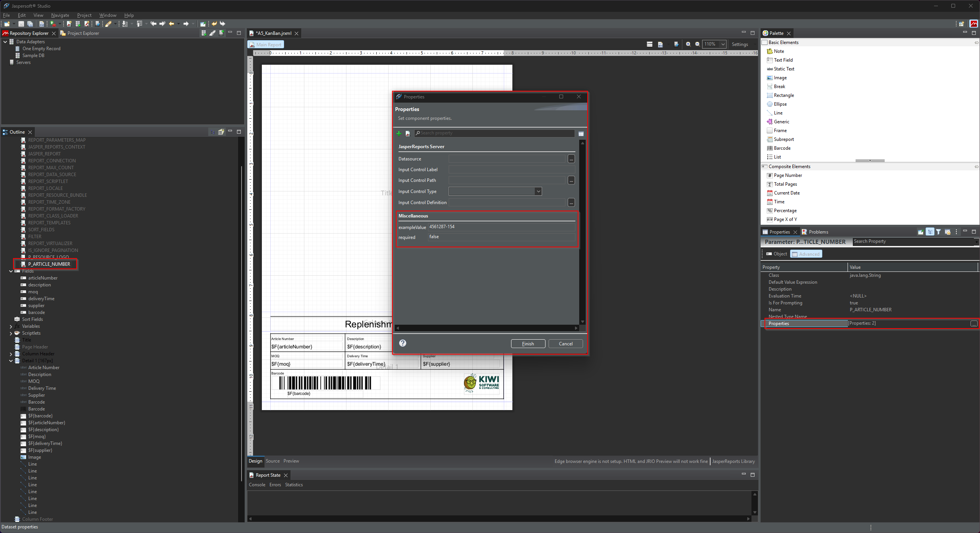Switch to the Project Explorer tab

pyautogui.click(x=80, y=33)
